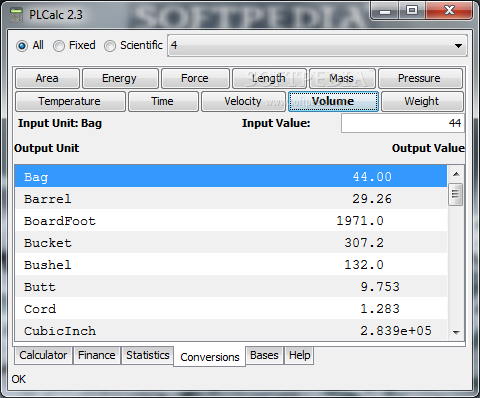Select the Barrel row in output list

(x=231, y=198)
